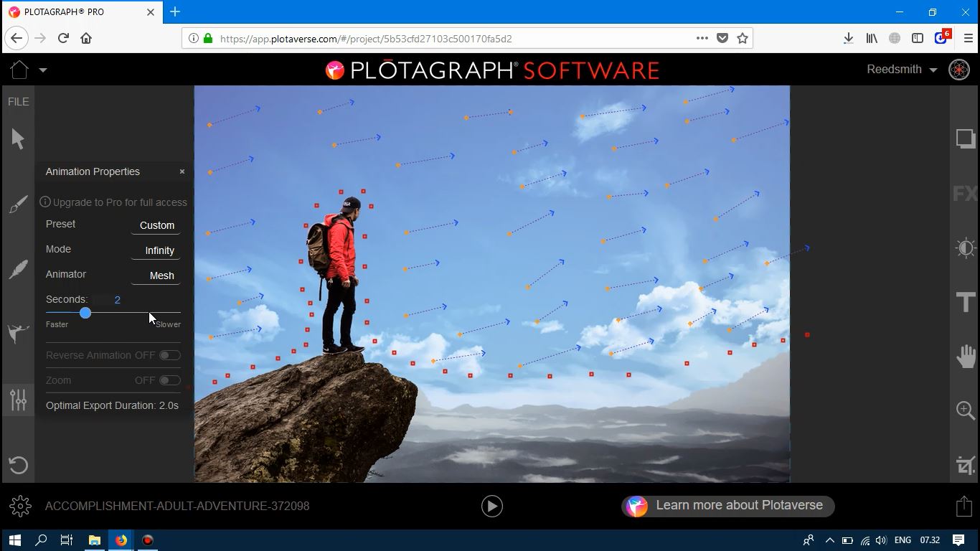Open the Mode Infinity dropdown
The width and height of the screenshot is (980, 551).
tap(159, 250)
